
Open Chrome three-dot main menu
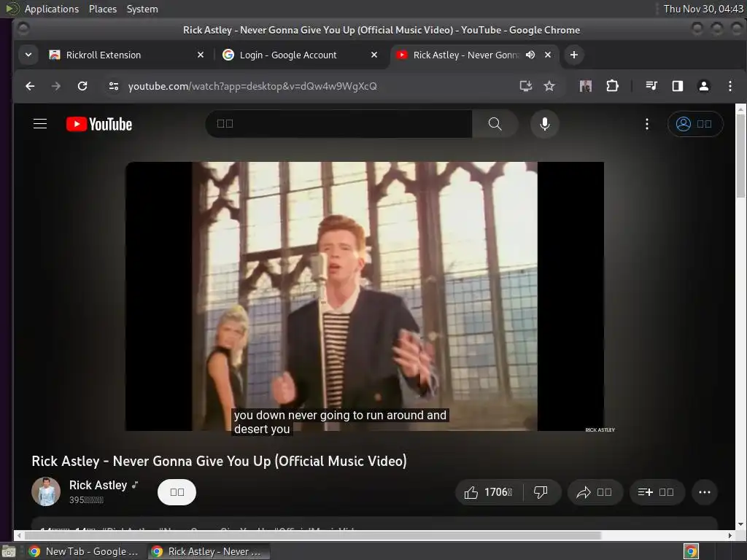pos(729,86)
